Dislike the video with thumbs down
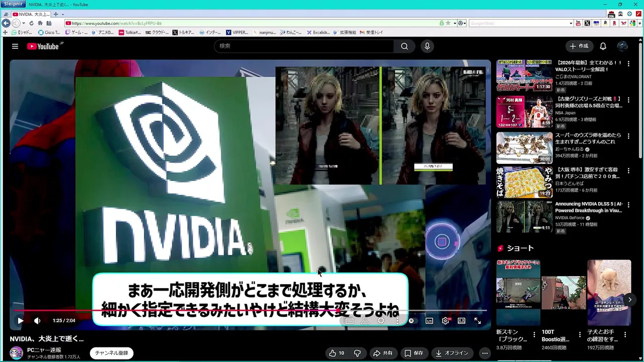Image resolution: width=644 pixels, height=362 pixels. click(x=357, y=353)
